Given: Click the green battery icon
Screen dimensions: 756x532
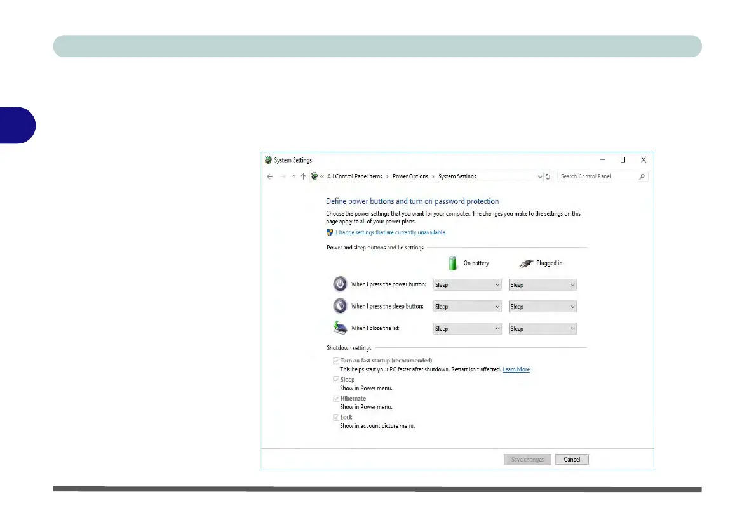Looking at the screenshot, I should (x=452, y=263).
